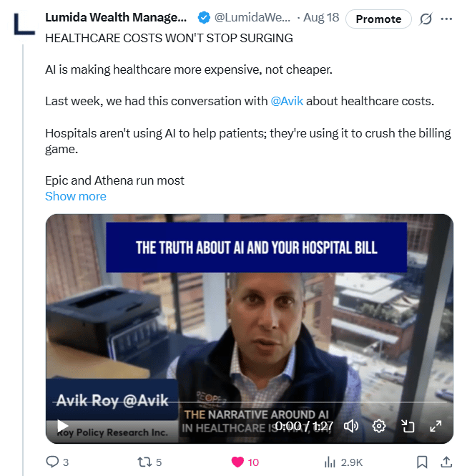Switch video to picture-in-picture mode
Viewport: 467px width, 476px height.
click(407, 426)
